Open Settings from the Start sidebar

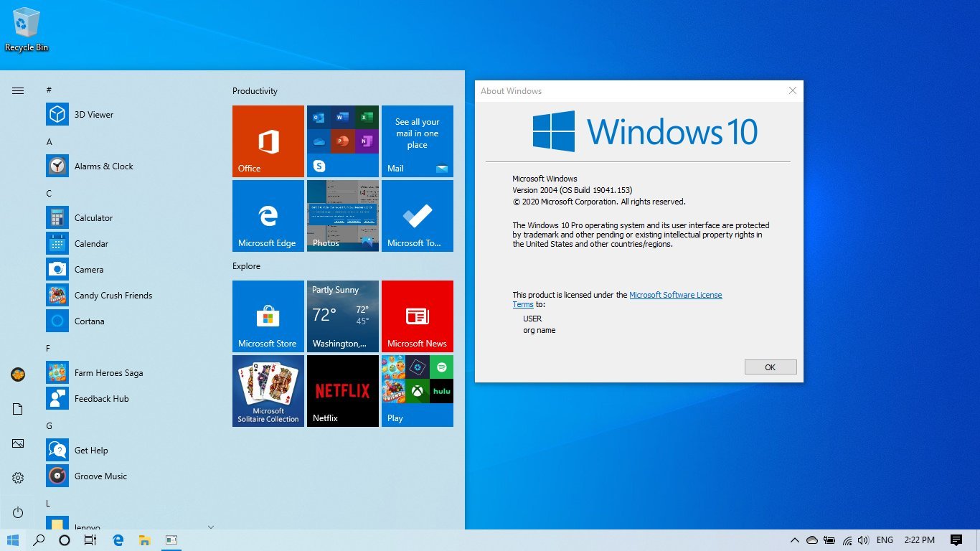pyautogui.click(x=18, y=478)
